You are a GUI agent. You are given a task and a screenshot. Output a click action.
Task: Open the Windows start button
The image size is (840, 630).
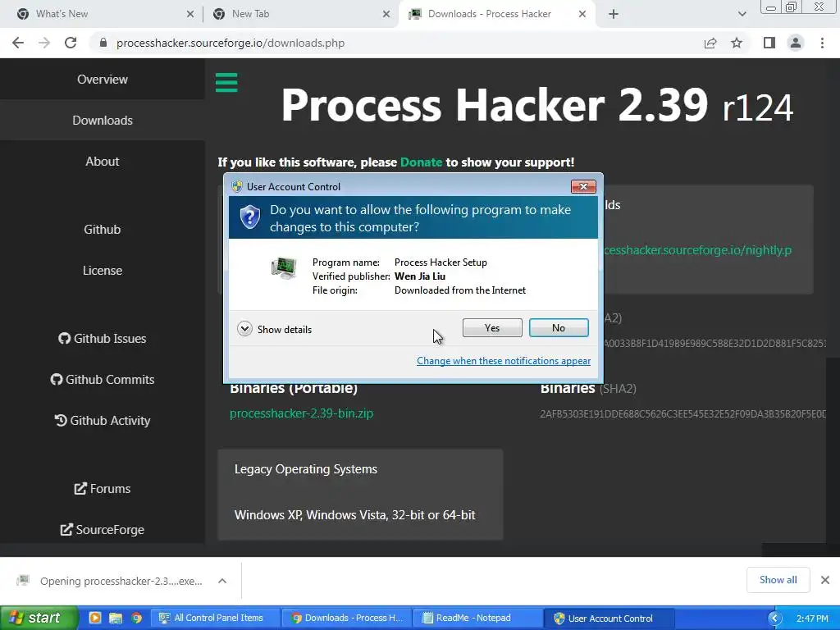[38, 619]
